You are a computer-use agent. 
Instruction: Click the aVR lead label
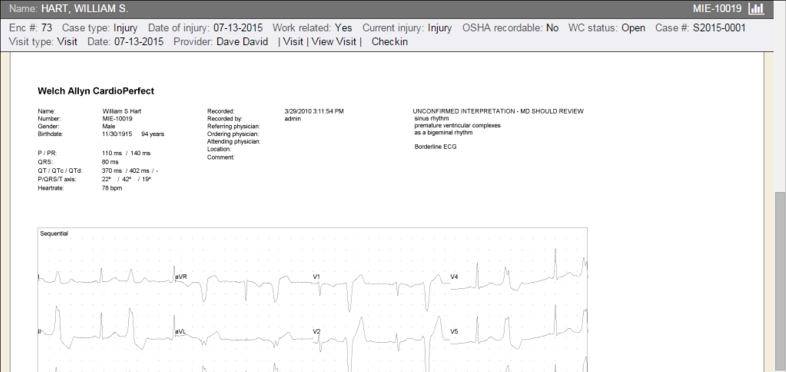point(181,277)
